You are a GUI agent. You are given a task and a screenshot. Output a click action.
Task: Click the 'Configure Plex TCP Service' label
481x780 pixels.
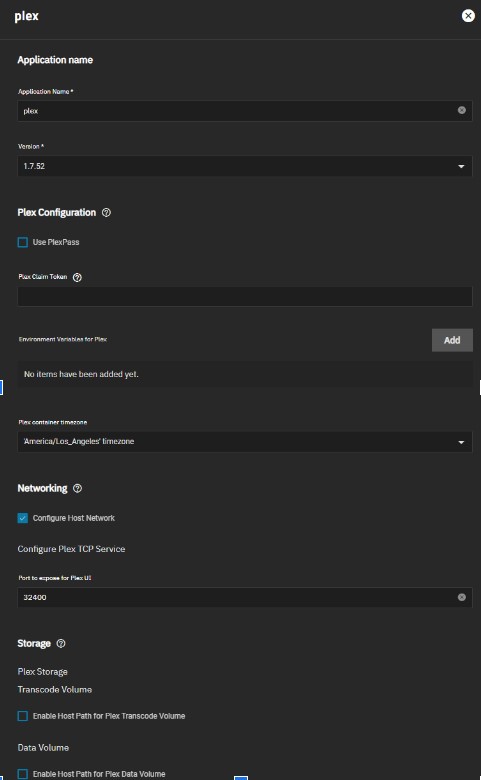pyautogui.click(x=71, y=549)
